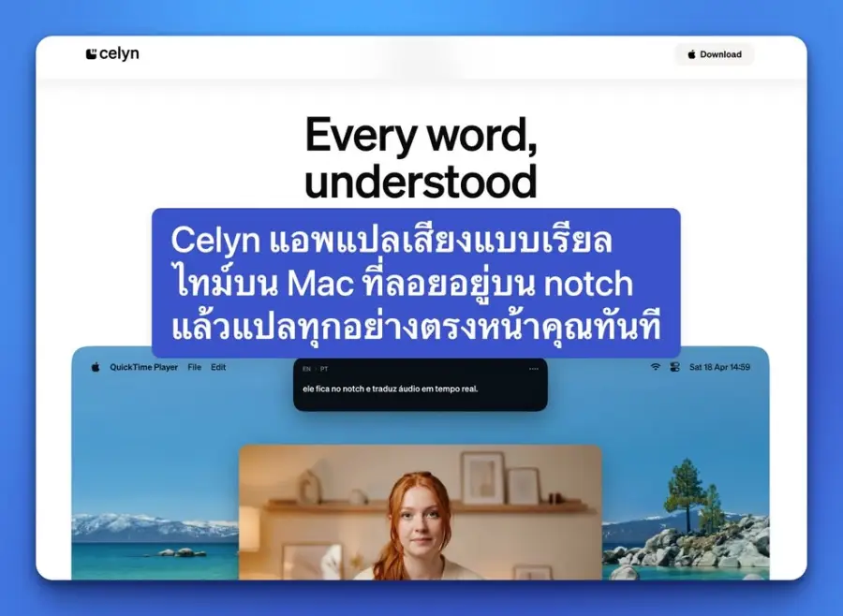The width and height of the screenshot is (843, 616).
Task: Click the PT target language label
Action: [x=324, y=369]
